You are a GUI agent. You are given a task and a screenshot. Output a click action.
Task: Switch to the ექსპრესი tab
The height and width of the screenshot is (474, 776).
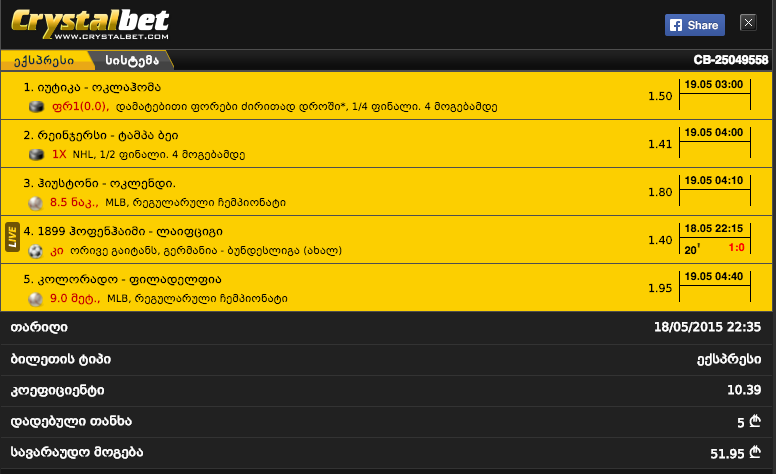pos(44,60)
